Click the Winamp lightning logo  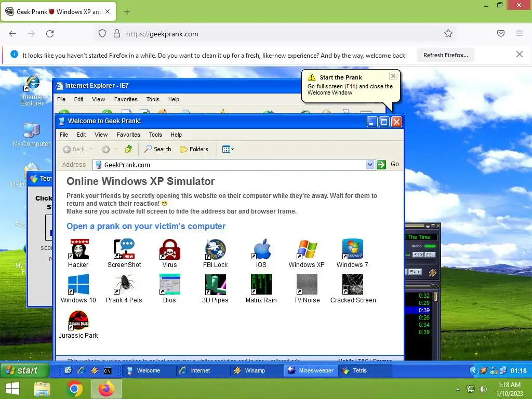pos(432,272)
